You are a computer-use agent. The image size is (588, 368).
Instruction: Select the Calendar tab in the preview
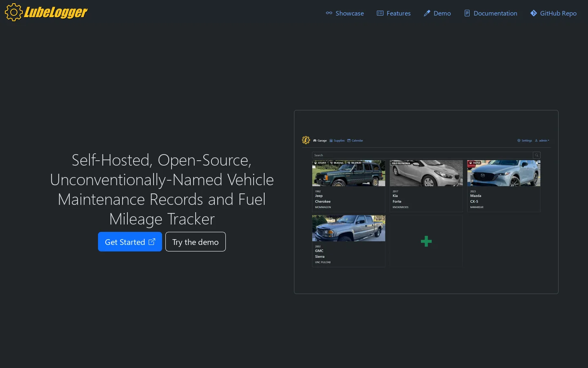point(355,141)
